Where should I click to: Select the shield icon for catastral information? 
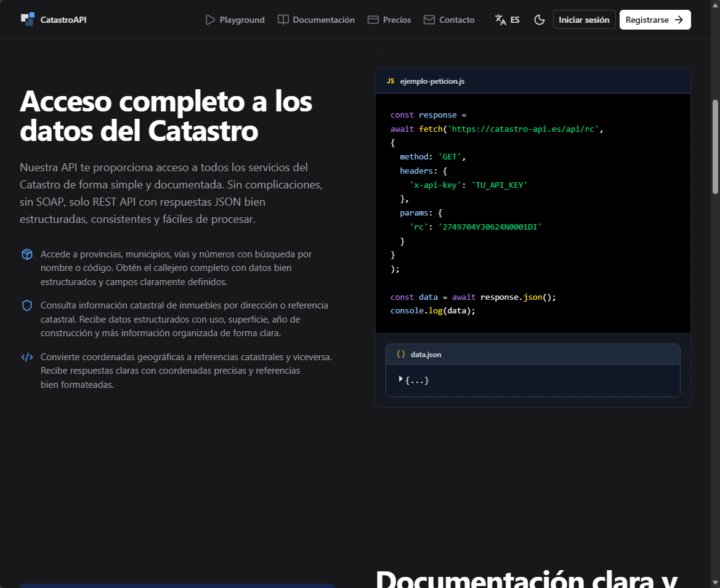point(26,305)
